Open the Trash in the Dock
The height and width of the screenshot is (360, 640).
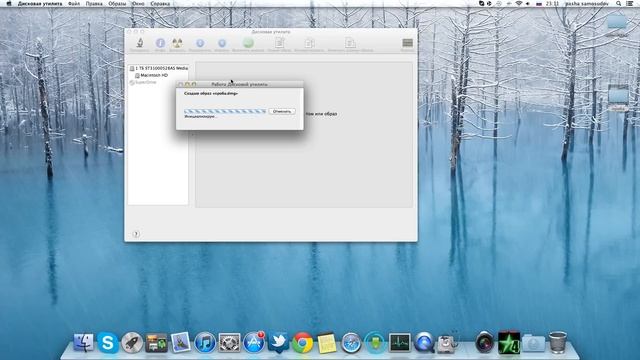click(558, 342)
